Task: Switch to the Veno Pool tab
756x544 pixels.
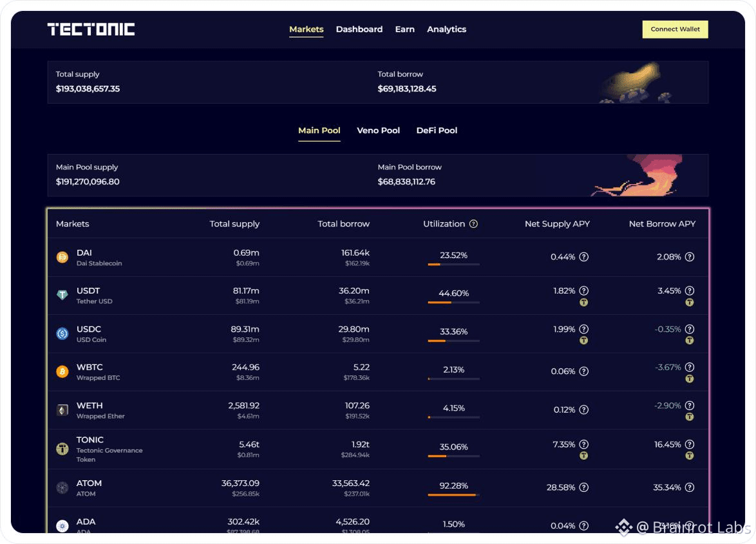Action: [378, 131]
